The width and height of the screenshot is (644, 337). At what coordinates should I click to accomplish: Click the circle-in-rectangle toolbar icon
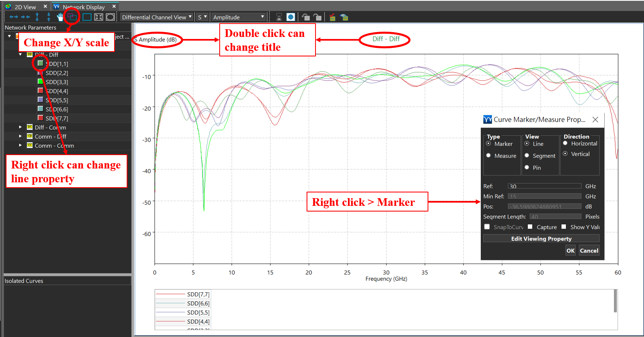tap(110, 17)
